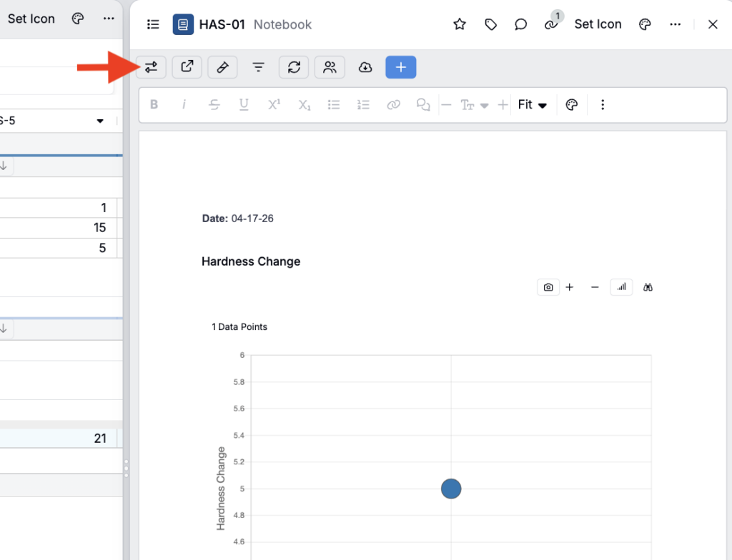Open comments speech bubble in header

520,24
